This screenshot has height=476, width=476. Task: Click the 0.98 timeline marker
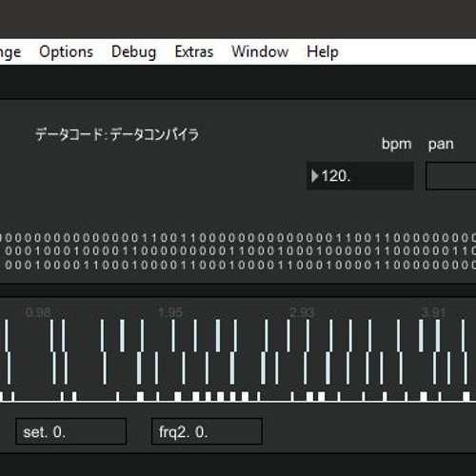pos(38,312)
